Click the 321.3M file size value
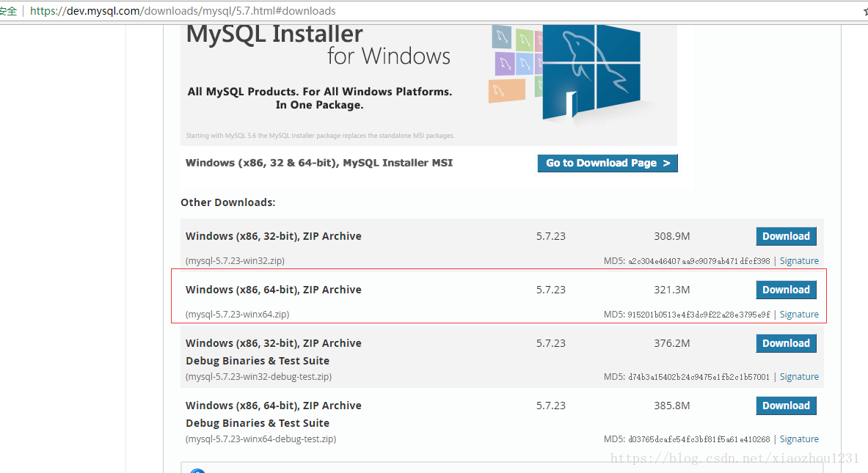Viewport: 868px width, 473px height. (x=672, y=290)
